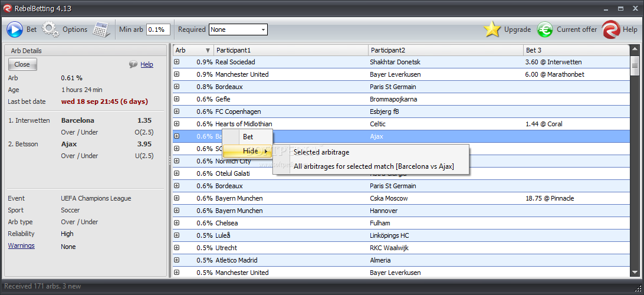
Task: Choose Bet in the context menu
Action: point(248,136)
